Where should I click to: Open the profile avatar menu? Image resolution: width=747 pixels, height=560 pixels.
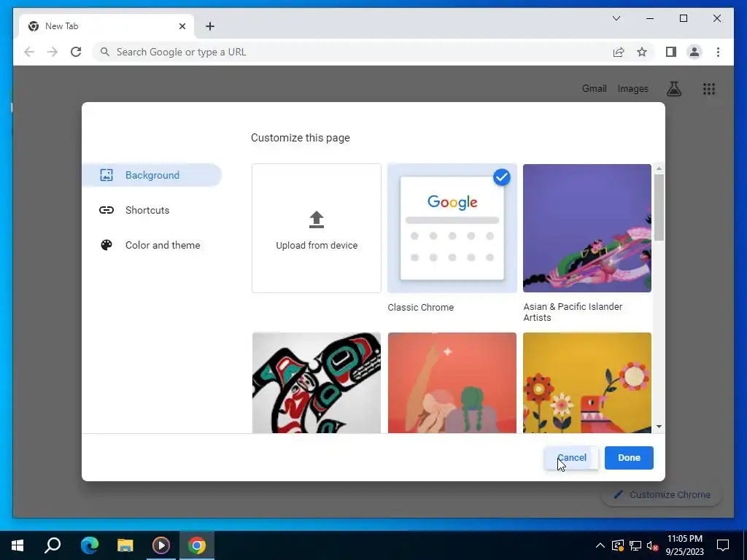pyautogui.click(x=694, y=52)
